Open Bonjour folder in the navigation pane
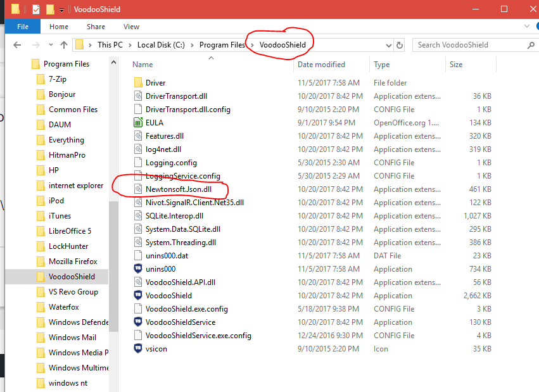The image size is (539, 392). point(62,94)
